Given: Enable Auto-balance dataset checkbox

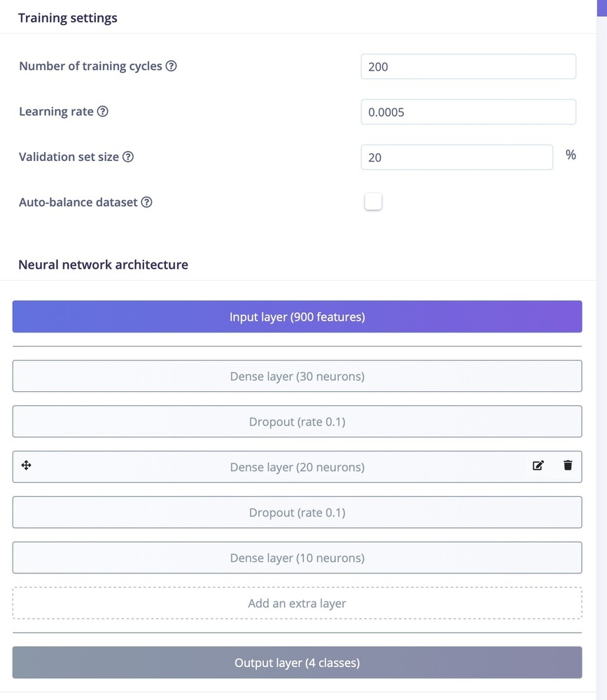Looking at the screenshot, I should pyautogui.click(x=373, y=202).
